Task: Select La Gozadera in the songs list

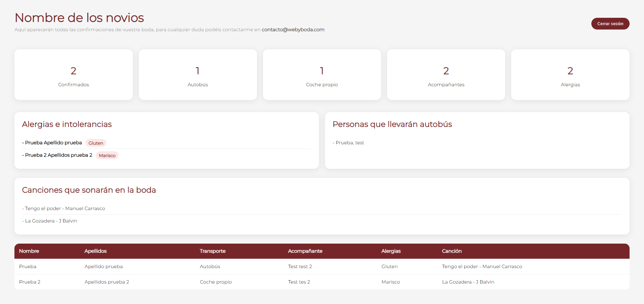Action: pyautogui.click(x=50, y=221)
